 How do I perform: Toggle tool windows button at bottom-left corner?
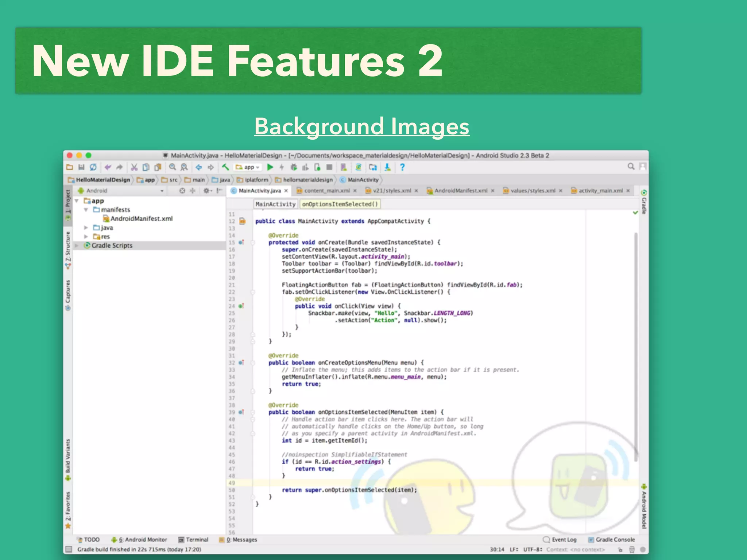click(x=69, y=549)
